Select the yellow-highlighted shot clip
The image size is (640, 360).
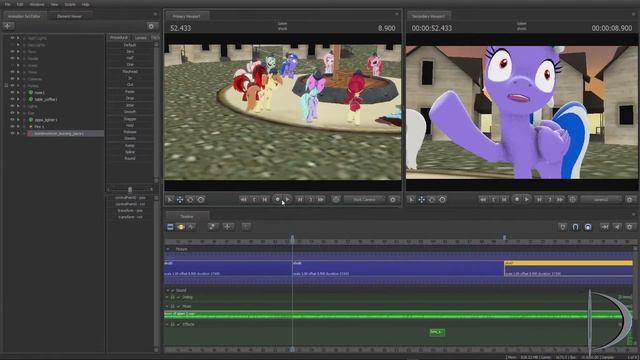[568, 269]
